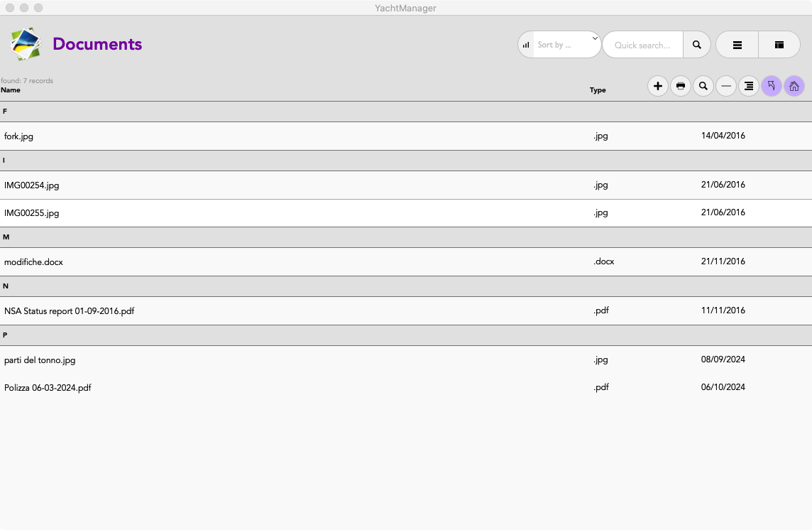Click the minus icon to delete record
812x530 pixels.
[x=726, y=87]
